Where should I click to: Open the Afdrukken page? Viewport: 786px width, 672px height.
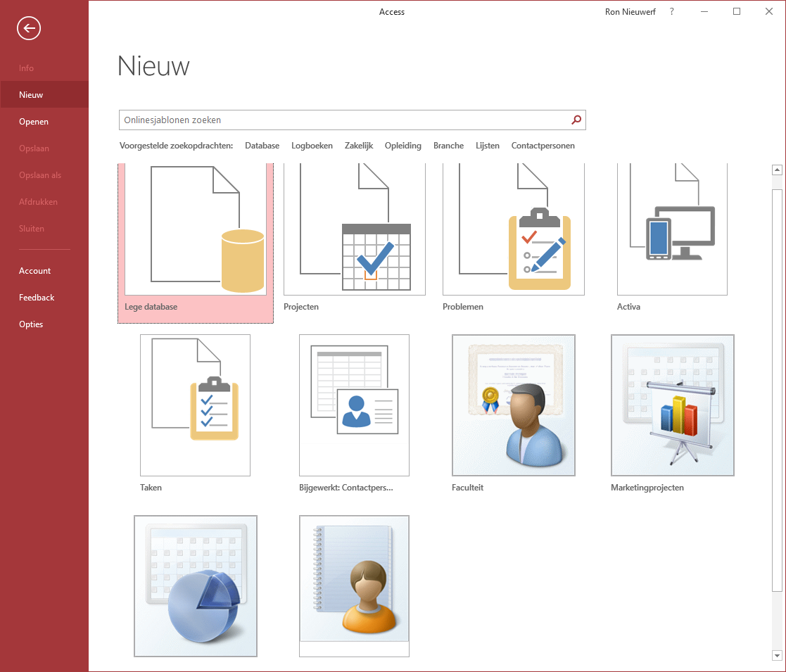tap(44, 201)
